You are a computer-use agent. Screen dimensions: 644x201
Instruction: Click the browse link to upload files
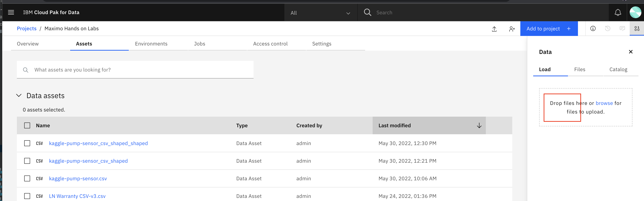[604, 103]
